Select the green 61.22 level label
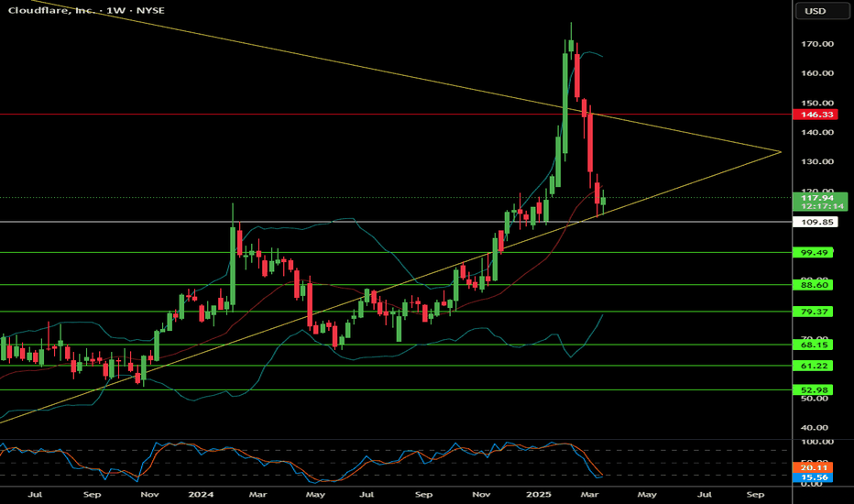Image resolution: width=854 pixels, height=504 pixels. point(814,366)
